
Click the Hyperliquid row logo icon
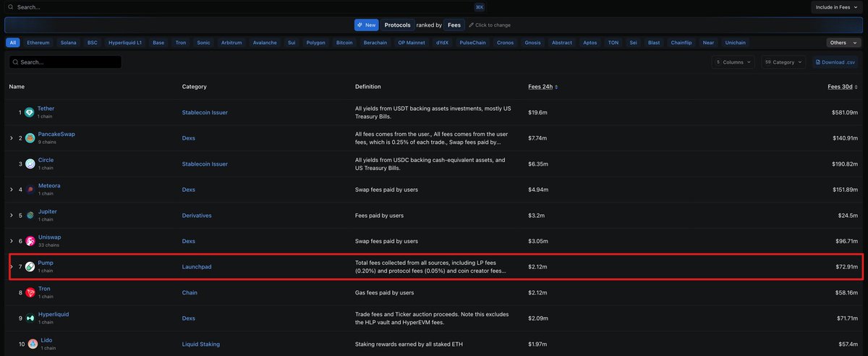tap(30, 318)
